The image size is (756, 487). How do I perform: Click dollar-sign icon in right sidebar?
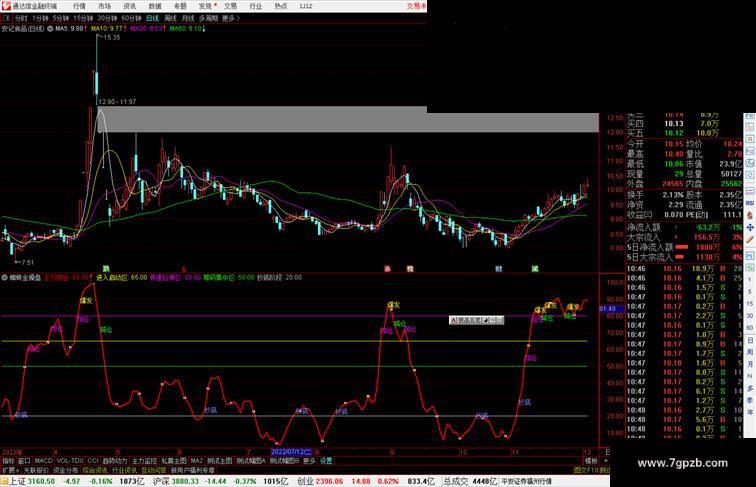[x=750, y=216]
